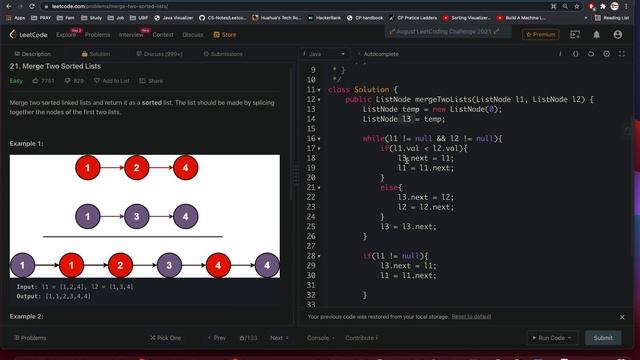The image size is (640, 360).
Task: Collapse the class Solution fold arrow at line 11
Action: tap(319, 90)
